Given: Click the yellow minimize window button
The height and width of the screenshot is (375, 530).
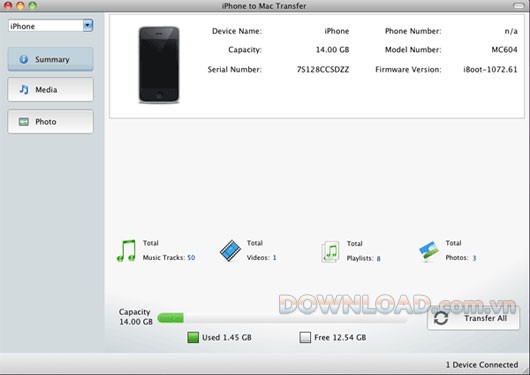Looking at the screenshot, I should tap(20, 5).
